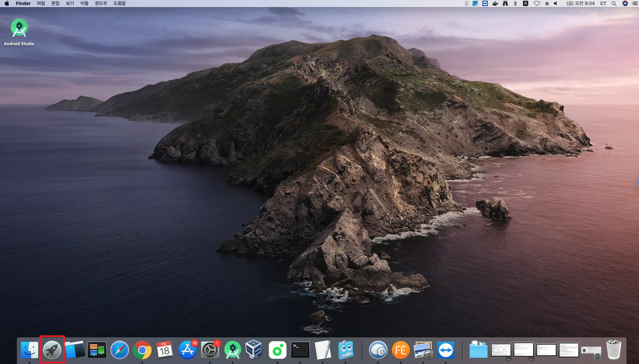Open System Preferences gear in Dock
Image resolution: width=639 pixels, height=364 pixels.
point(210,350)
